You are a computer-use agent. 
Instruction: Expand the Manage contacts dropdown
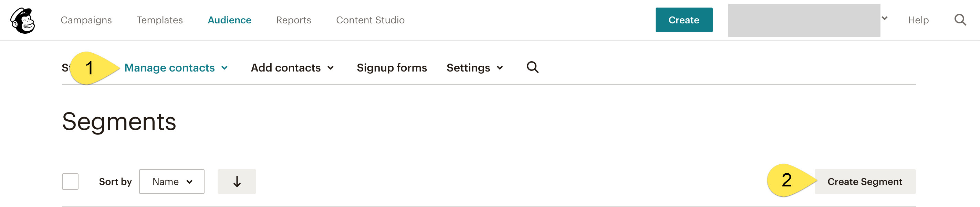(x=176, y=68)
